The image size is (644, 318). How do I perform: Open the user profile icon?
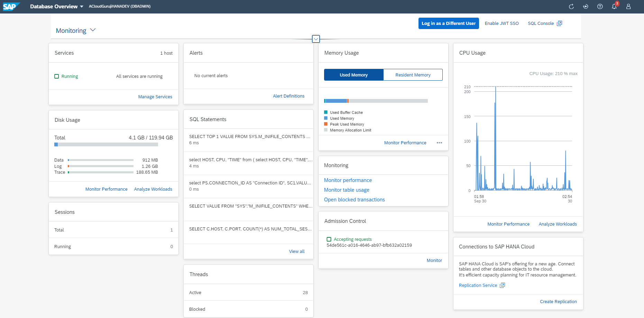click(628, 7)
